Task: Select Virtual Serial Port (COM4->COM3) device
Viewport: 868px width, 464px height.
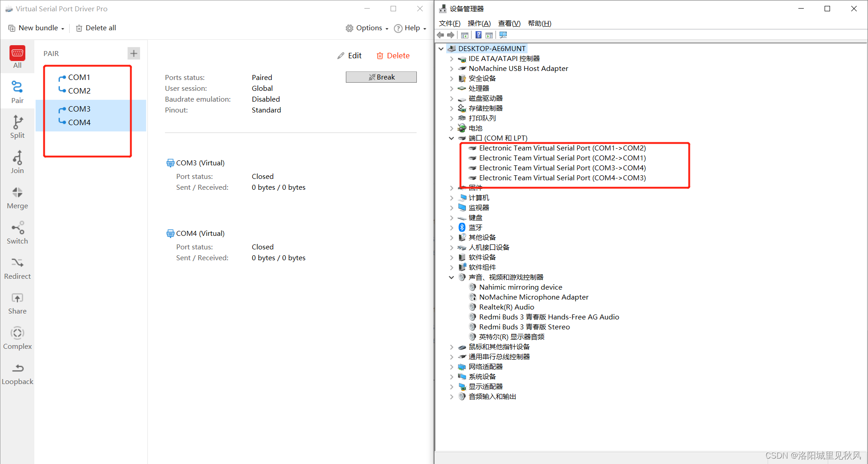Action: [562, 178]
